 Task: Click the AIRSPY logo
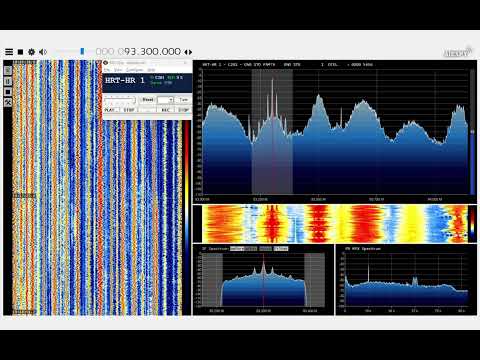click(458, 52)
